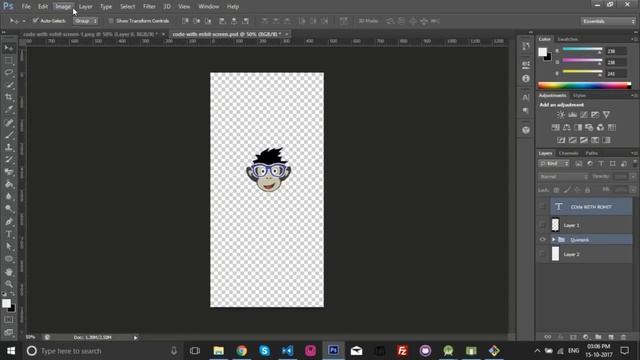Toggle the layer filter on/off switch
The height and width of the screenshot is (360, 640).
[635, 163]
